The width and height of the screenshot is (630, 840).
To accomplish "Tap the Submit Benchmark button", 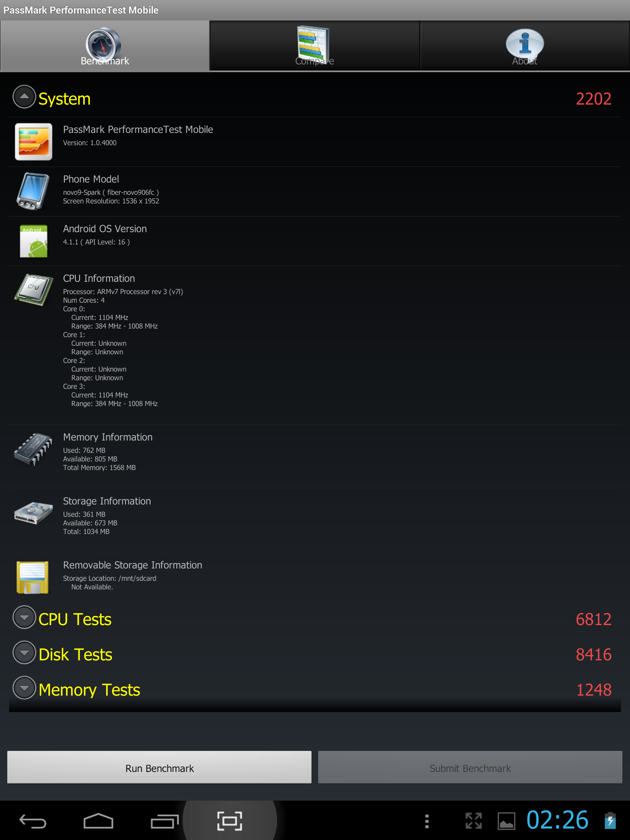I will (x=470, y=768).
